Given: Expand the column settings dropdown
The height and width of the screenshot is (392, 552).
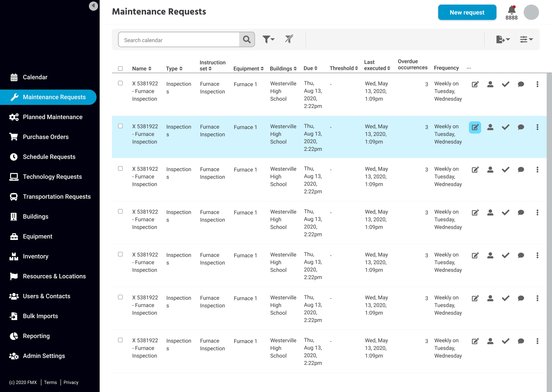Looking at the screenshot, I should click(x=526, y=39).
